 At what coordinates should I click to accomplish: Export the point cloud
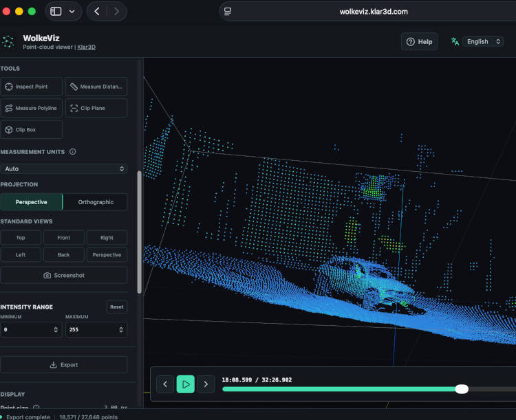pos(64,365)
